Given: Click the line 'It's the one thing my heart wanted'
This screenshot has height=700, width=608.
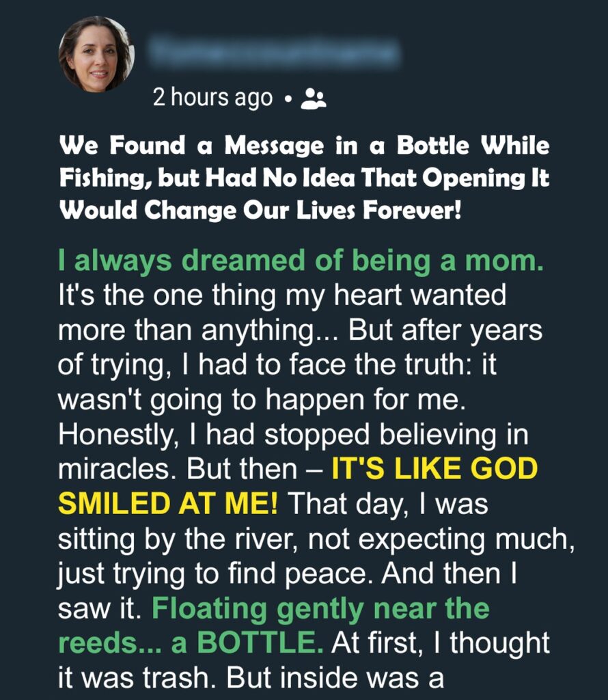Looking at the screenshot, I should pos(282,295).
